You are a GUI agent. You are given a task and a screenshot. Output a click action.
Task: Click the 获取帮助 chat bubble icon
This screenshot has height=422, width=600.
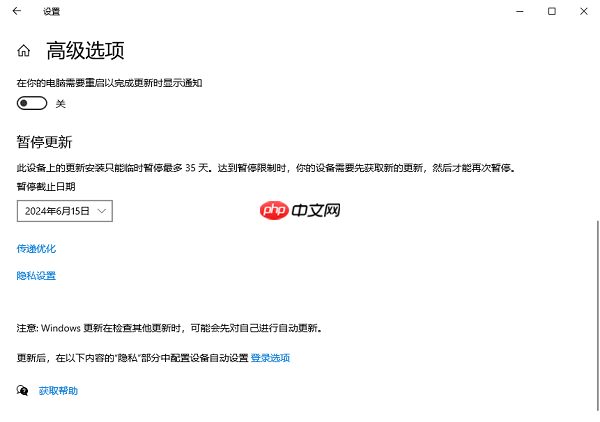[x=23, y=390]
